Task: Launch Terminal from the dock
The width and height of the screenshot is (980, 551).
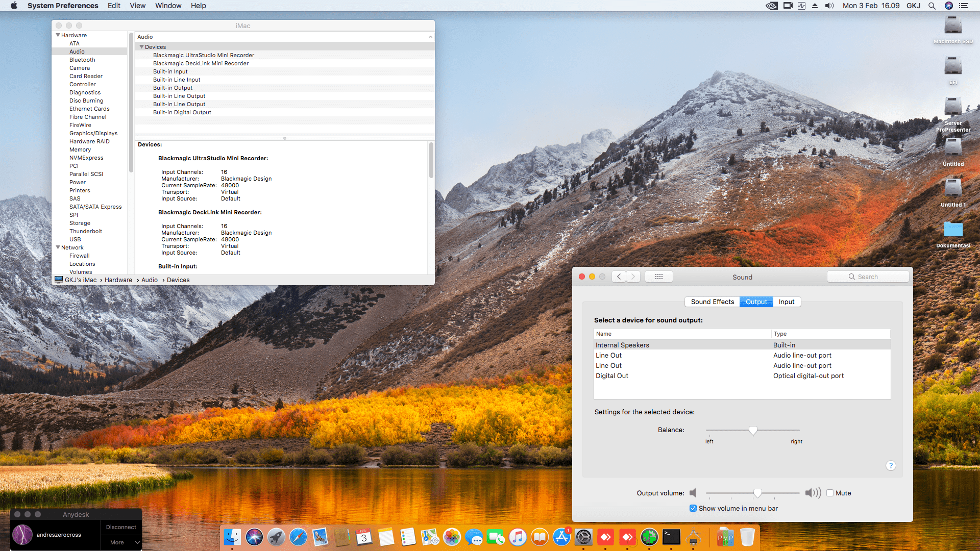Action: (671, 537)
